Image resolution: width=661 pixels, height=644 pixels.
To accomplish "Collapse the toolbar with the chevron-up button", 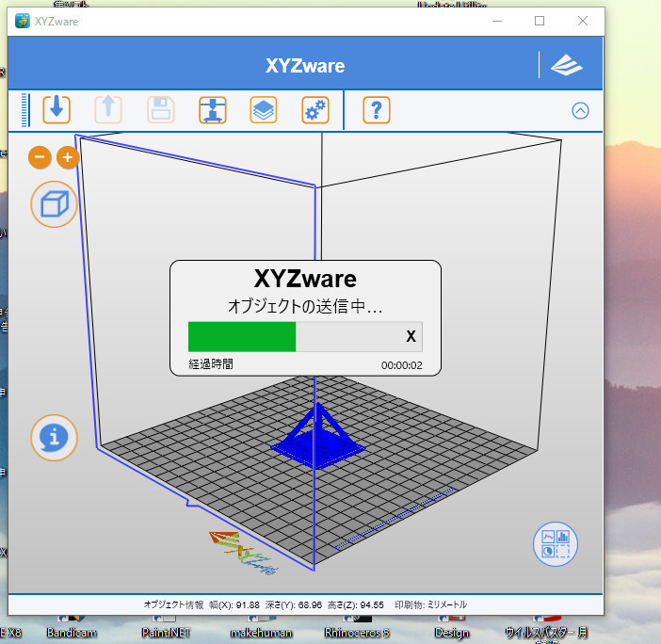I will click(580, 111).
